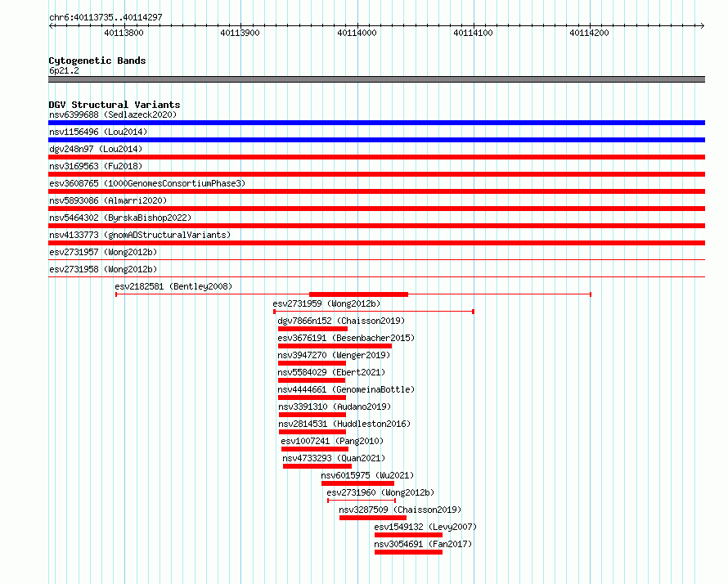Click nsv5584029 (Ebert2021) label
The width and height of the screenshot is (728, 584).
point(331,372)
